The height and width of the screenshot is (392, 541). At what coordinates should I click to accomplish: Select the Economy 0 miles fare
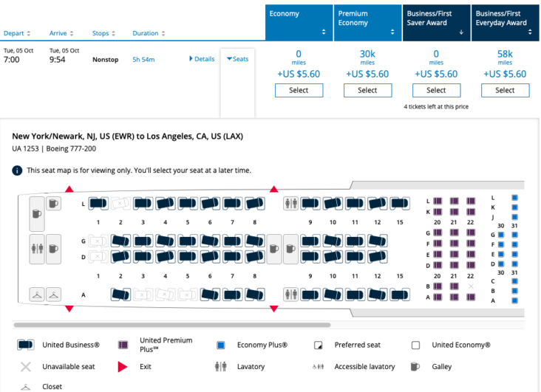click(299, 90)
